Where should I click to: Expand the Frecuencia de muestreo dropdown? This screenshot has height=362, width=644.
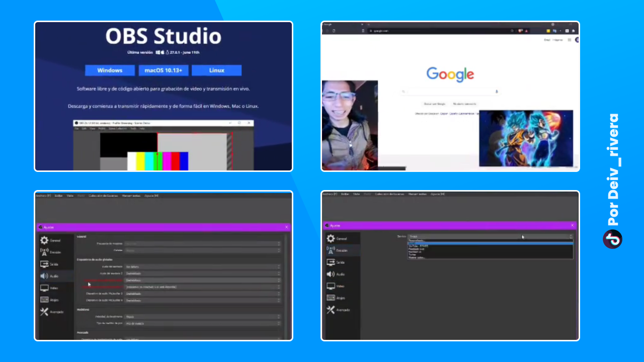point(202,243)
